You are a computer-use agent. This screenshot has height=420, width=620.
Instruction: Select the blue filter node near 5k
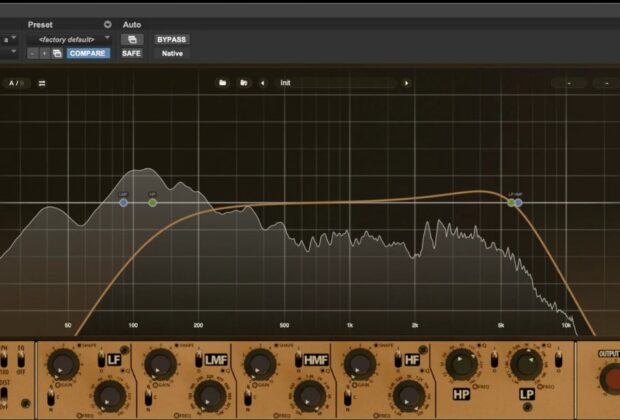coord(518,203)
